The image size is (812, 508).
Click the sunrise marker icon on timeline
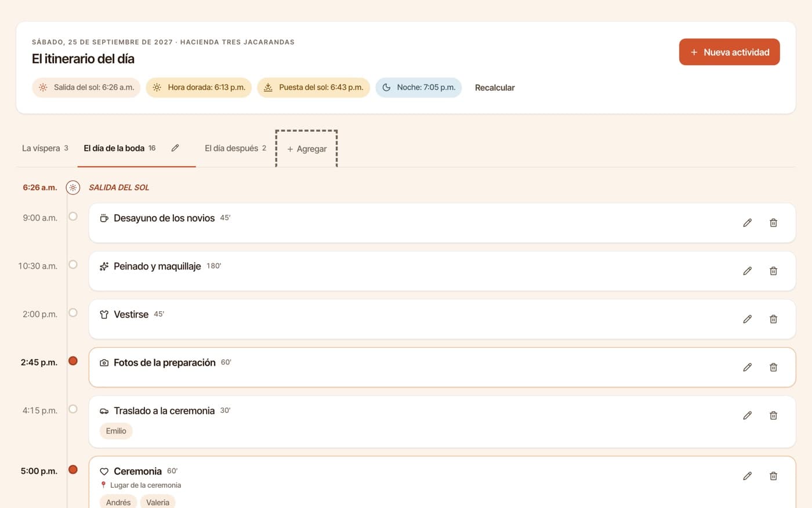(x=72, y=188)
